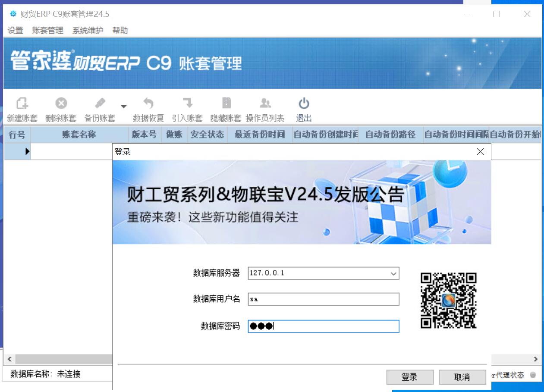Screen dimensions: 544x392
Task: Open the 系统维护 menu
Action: pyautogui.click(x=88, y=30)
